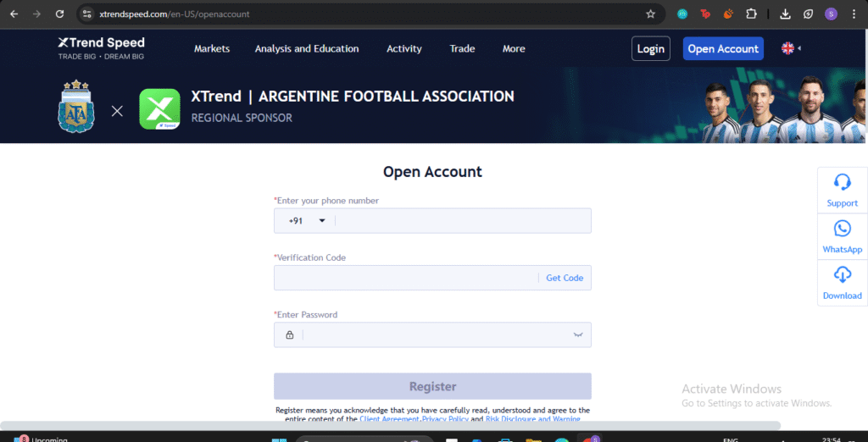
Task: Click the Login button
Action: pos(650,48)
